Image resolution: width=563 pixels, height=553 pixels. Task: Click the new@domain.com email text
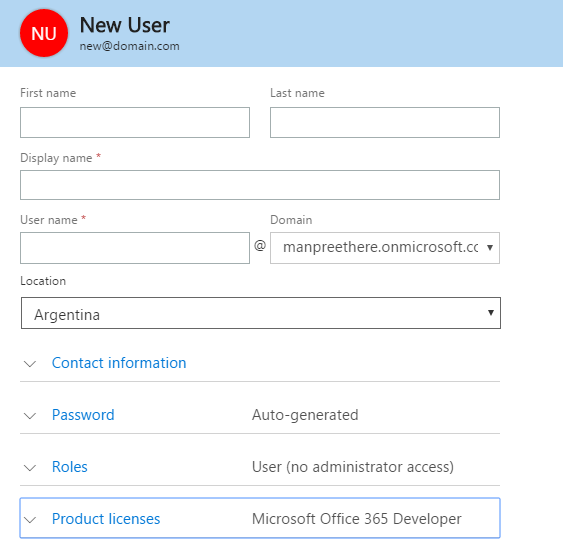(129, 46)
